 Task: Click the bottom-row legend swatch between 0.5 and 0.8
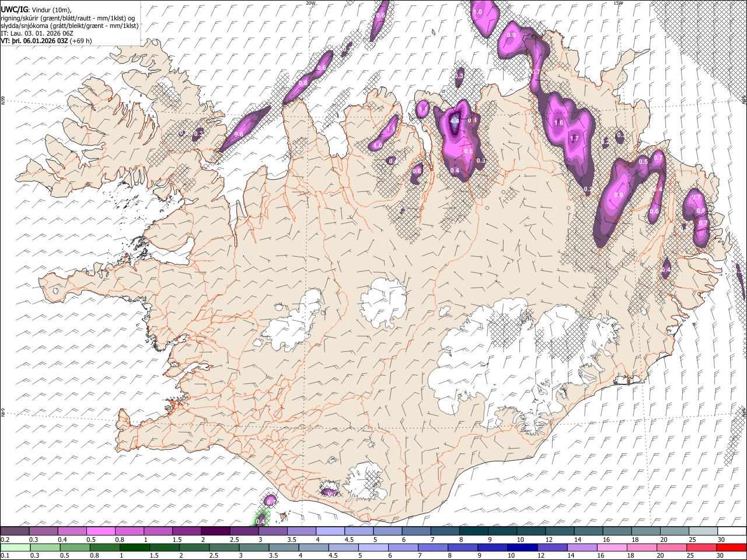click(74, 547)
